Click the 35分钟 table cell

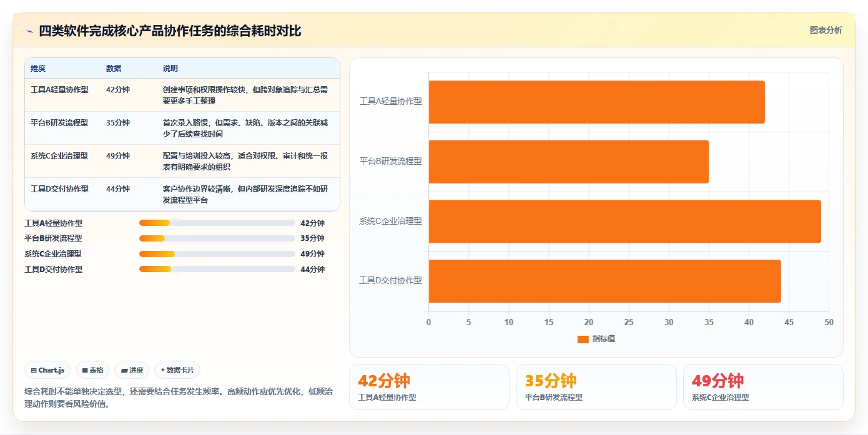click(118, 122)
